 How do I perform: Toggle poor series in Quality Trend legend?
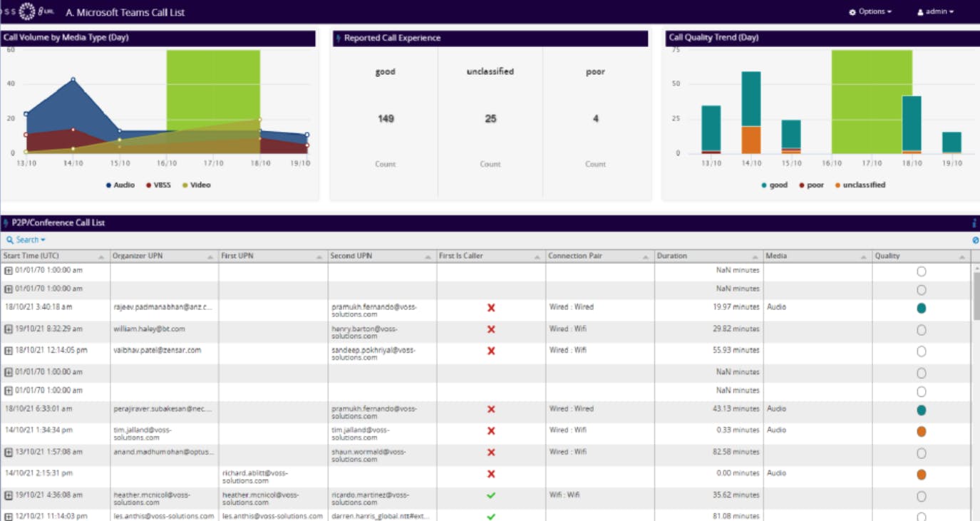[x=811, y=185]
